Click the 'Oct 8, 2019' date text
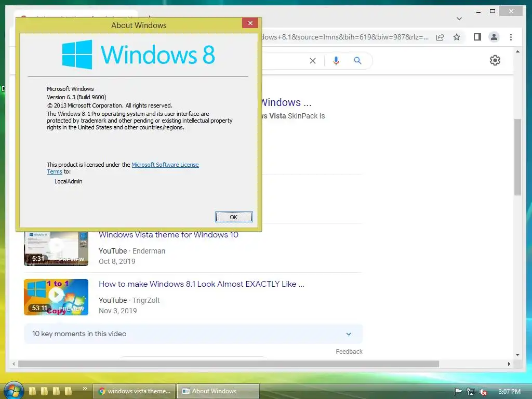 [x=117, y=261]
